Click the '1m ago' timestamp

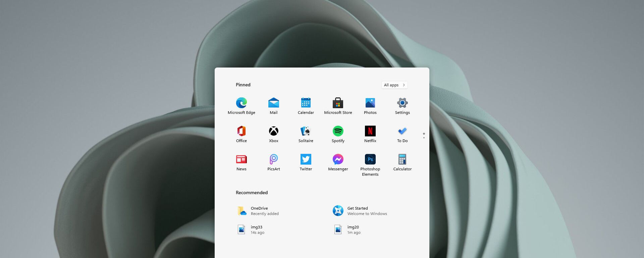(354, 232)
